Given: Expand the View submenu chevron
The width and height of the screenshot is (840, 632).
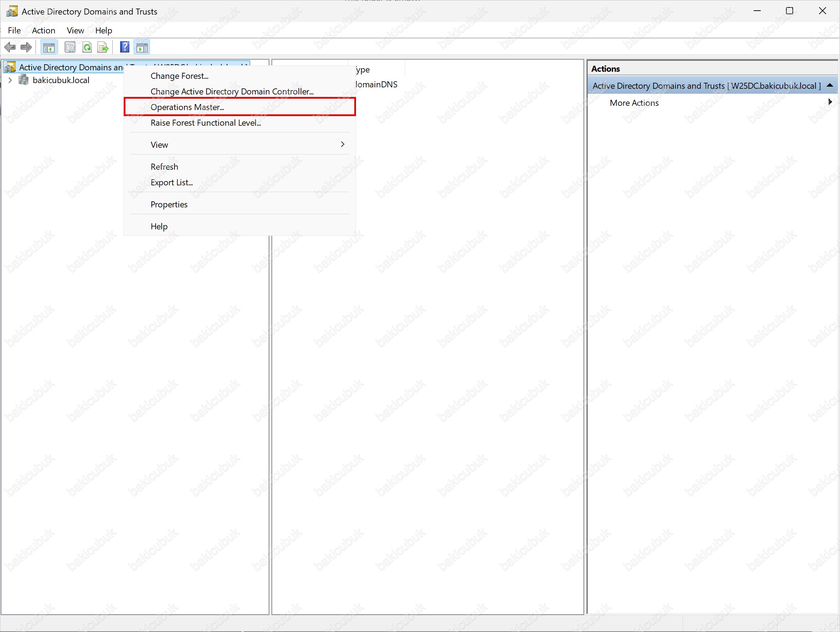Looking at the screenshot, I should (343, 144).
